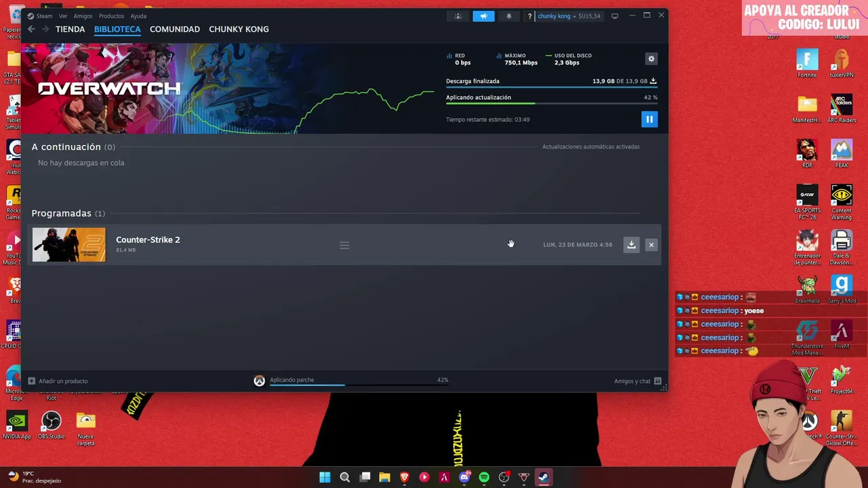
Task: Switch to Big Picture mode monitor icon
Action: tap(615, 16)
